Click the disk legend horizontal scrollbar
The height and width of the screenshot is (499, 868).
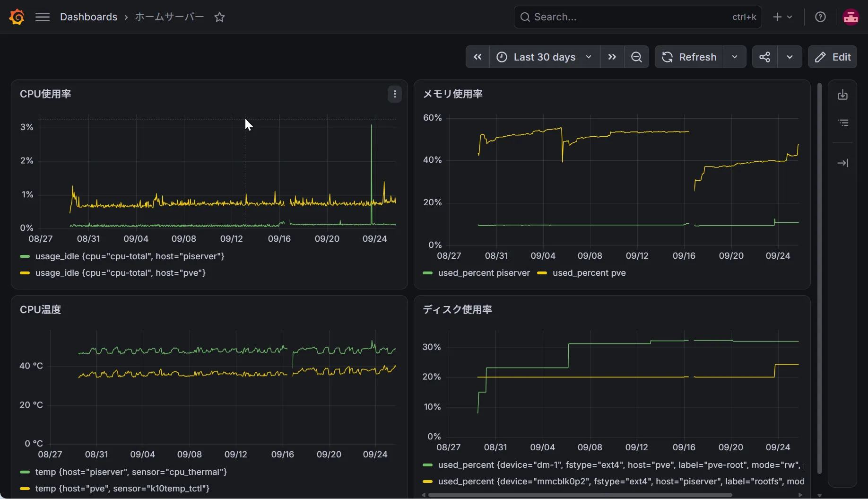[x=580, y=495]
